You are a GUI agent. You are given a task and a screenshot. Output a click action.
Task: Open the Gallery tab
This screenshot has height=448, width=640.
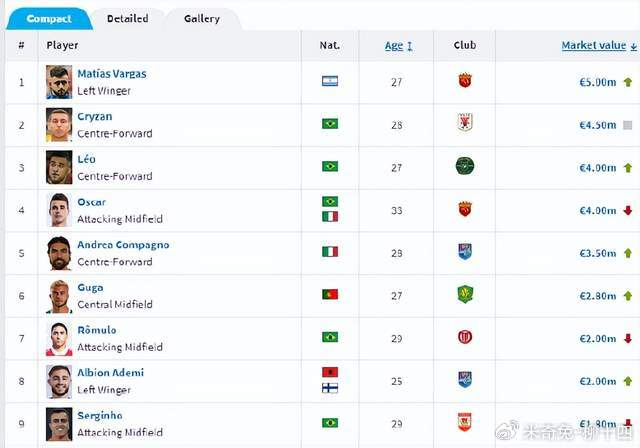(x=202, y=18)
